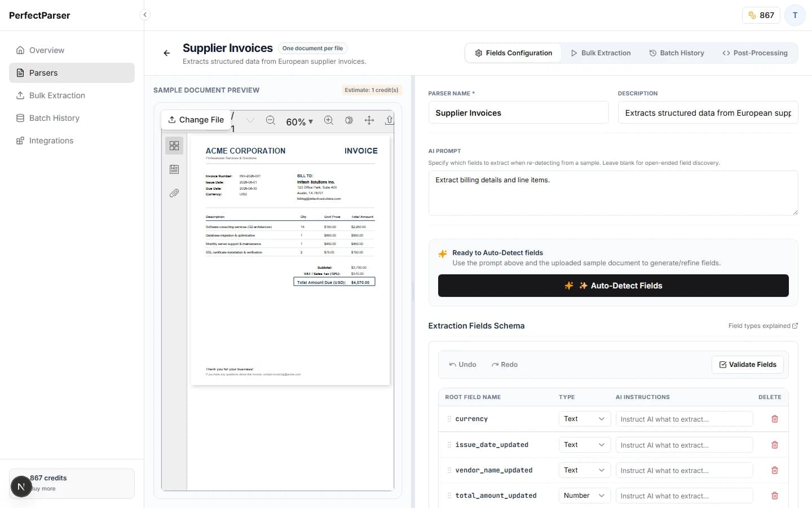Switch to the Bulk Extraction tab
Image resolution: width=812 pixels, height=508 pixels.
(x=601, y=53)
